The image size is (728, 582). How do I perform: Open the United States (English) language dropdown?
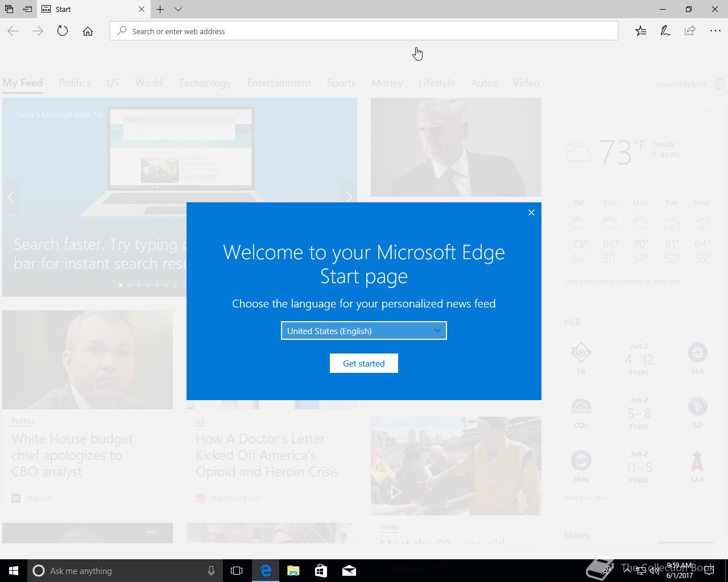tap(364, 331)
